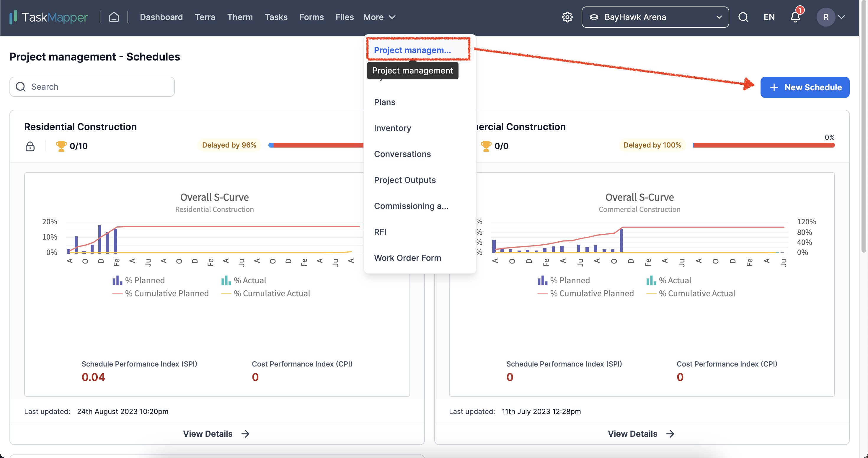The width and height of the screenshot is (868, 458).
Task: Open the Files tab
Action: (344, 17)
